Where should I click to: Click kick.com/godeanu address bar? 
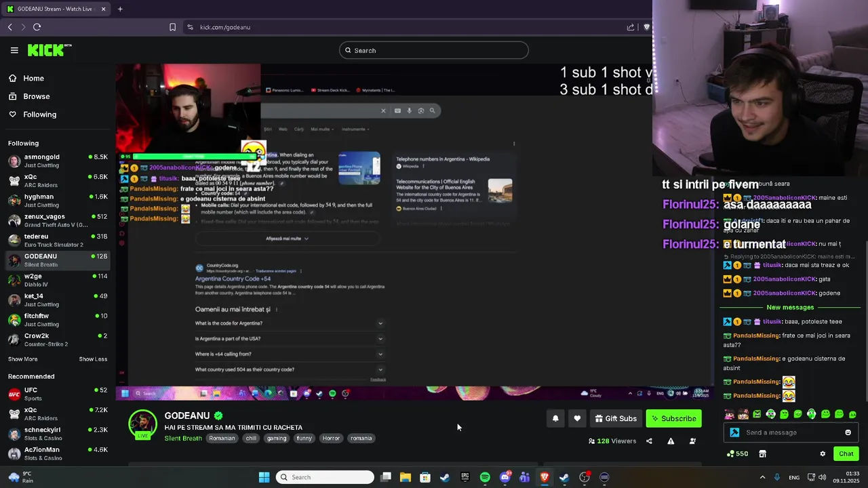[225, 27]
